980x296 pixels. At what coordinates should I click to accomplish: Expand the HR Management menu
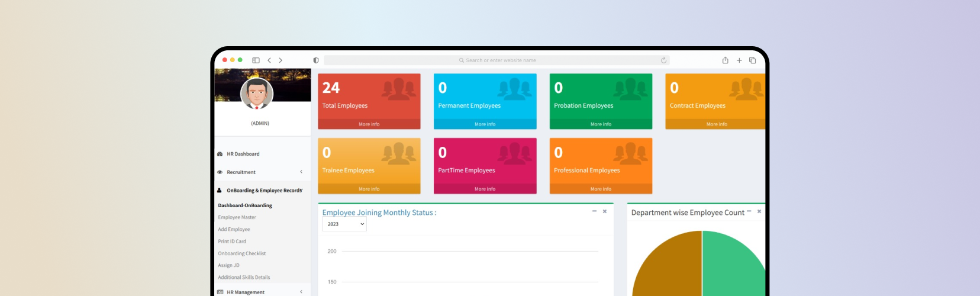[260, 292]
